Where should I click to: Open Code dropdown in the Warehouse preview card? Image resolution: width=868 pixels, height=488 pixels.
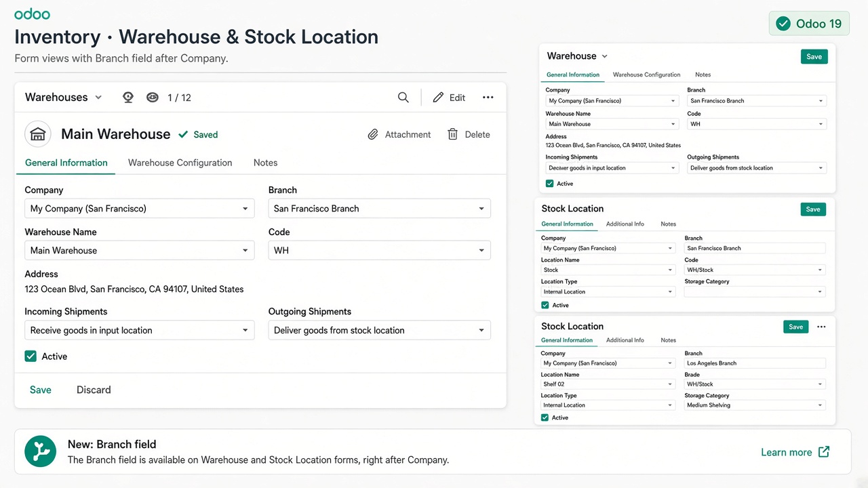[x=757, y=125]
